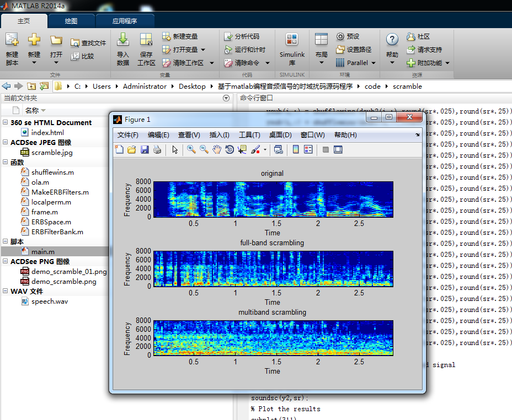
Task: Toggle the Zoom In tool in Figure 1
Action: pos(191,150)
